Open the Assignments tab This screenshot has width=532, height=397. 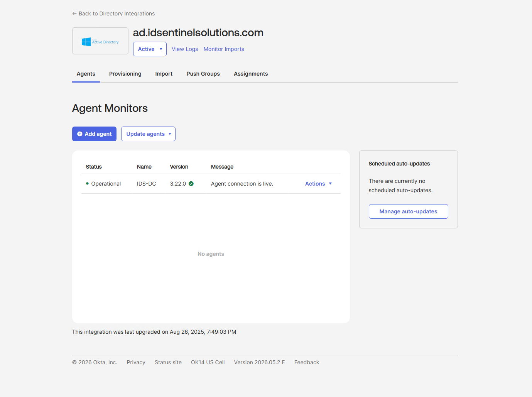pos(251,74)
